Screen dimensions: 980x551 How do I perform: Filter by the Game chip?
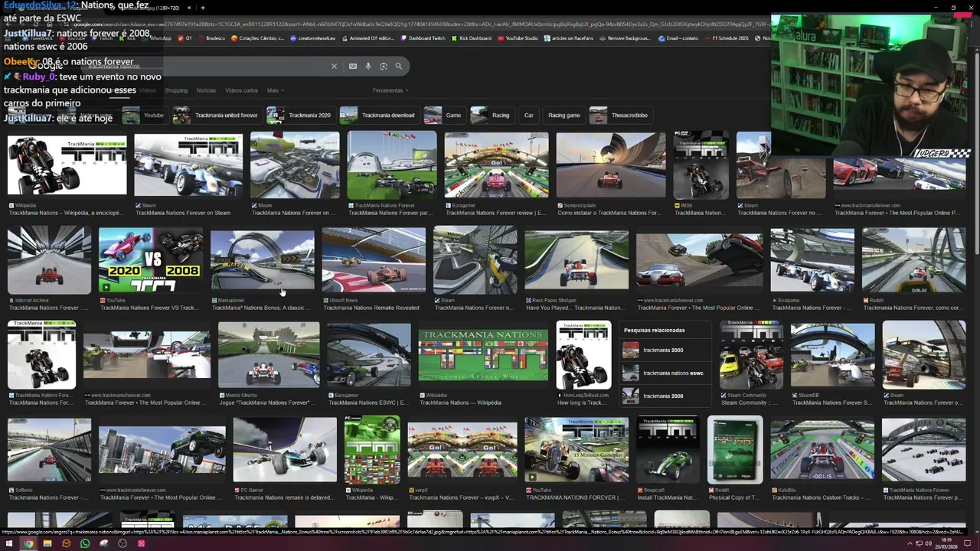(x=444, y=116)
